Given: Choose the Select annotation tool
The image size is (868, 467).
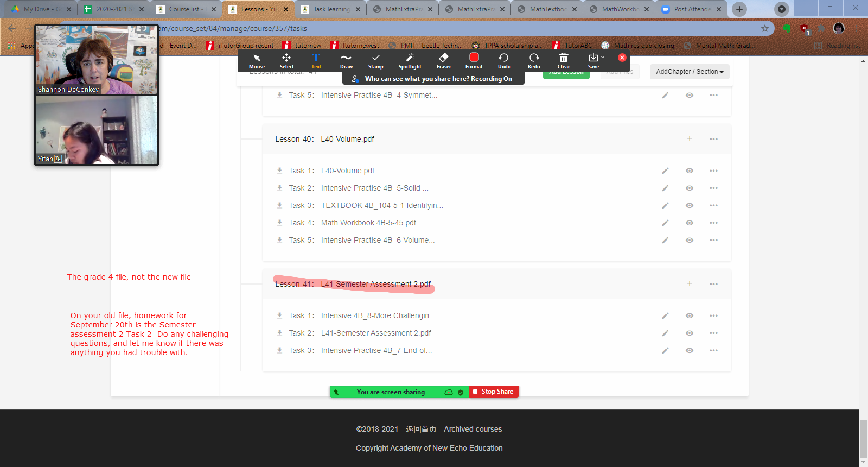Looking at the screenshot, I should tap(286, 61).
